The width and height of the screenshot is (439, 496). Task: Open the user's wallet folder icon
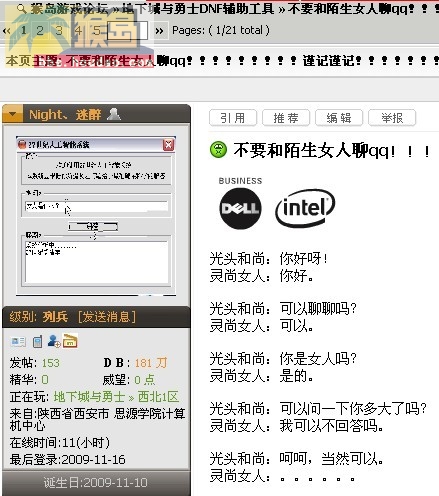(x=70, y=341)
